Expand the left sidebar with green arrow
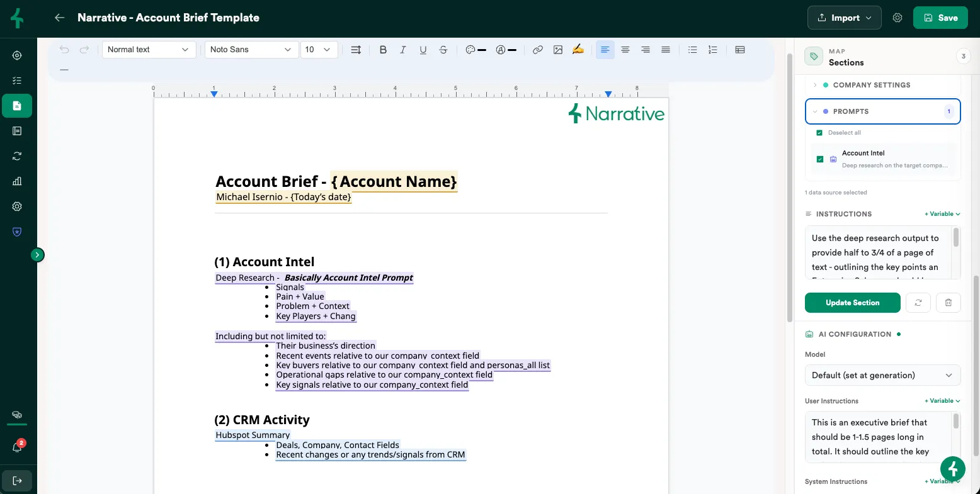 tap(38, 255)
